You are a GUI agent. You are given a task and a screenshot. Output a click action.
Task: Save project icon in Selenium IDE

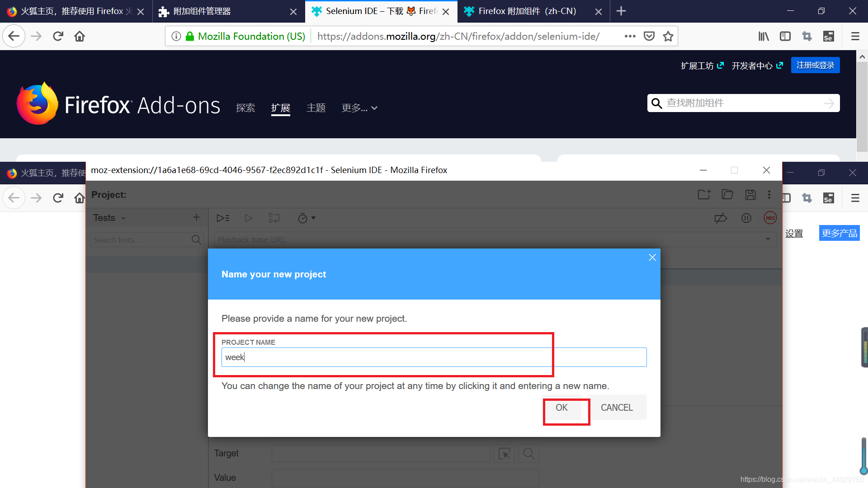coord(750,195)
